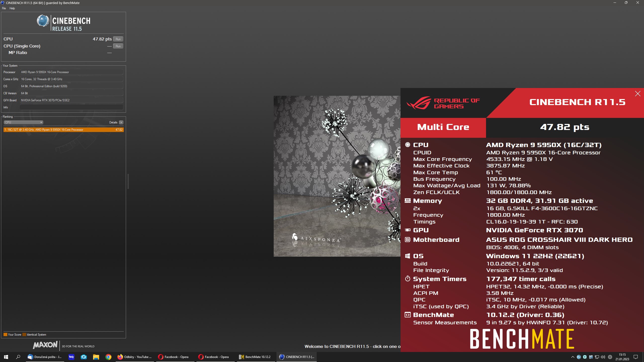
Task: Switch to second Facebook - Opera window
Action: (215, 357)
